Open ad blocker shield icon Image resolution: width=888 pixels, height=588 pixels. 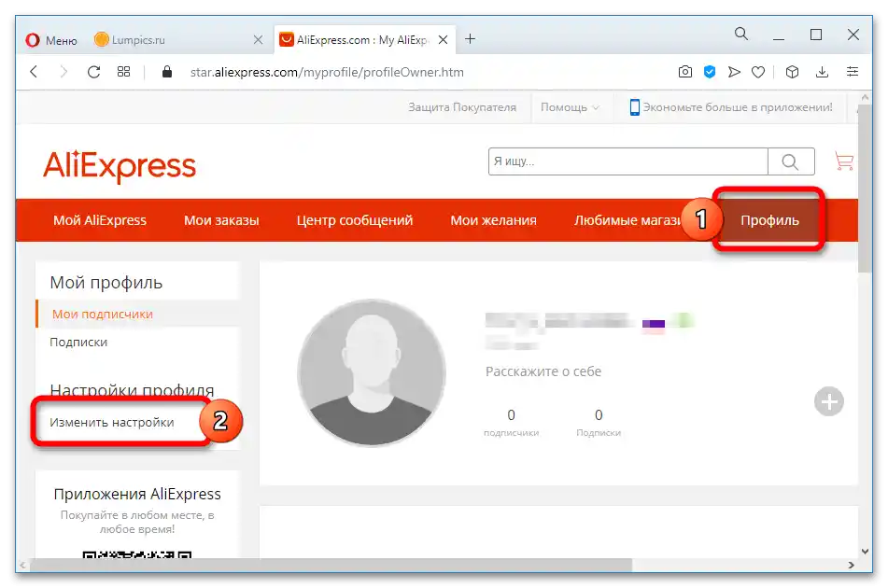click(x=709, y=72)
